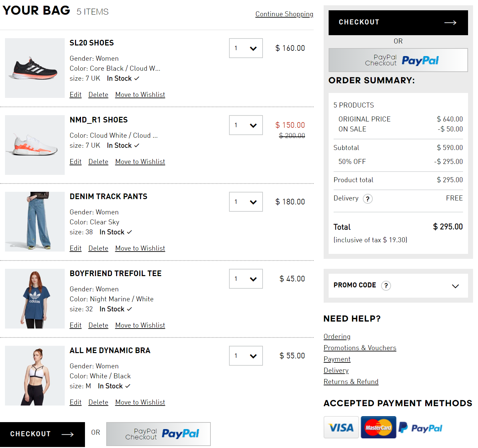This screenshot has width=478, height=448.
Task: Click the Delivery help question mark icon
Action: [367, 199]
